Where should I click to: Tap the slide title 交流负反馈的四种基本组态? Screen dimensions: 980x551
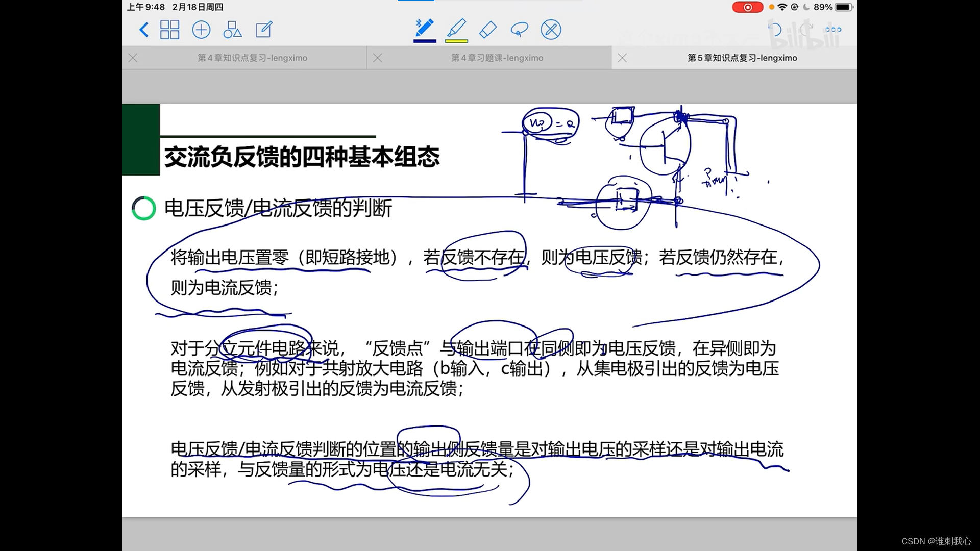[x=301, y=157]
